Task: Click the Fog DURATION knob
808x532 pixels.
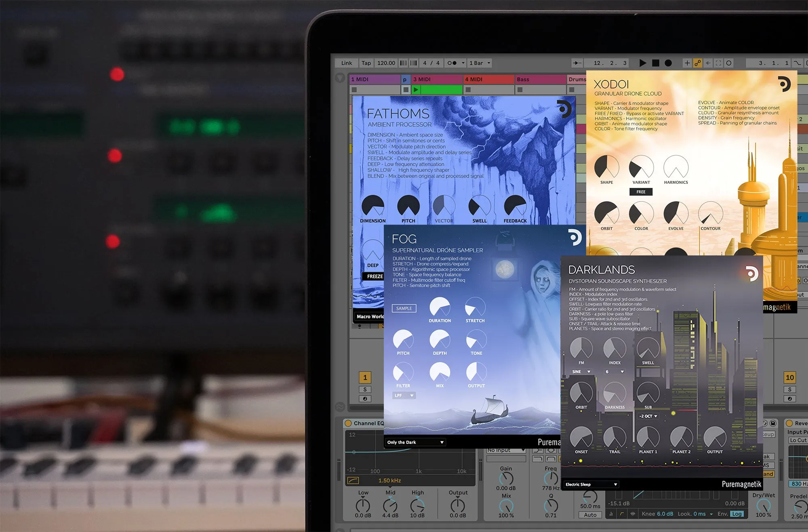Action: coord(440,307)
